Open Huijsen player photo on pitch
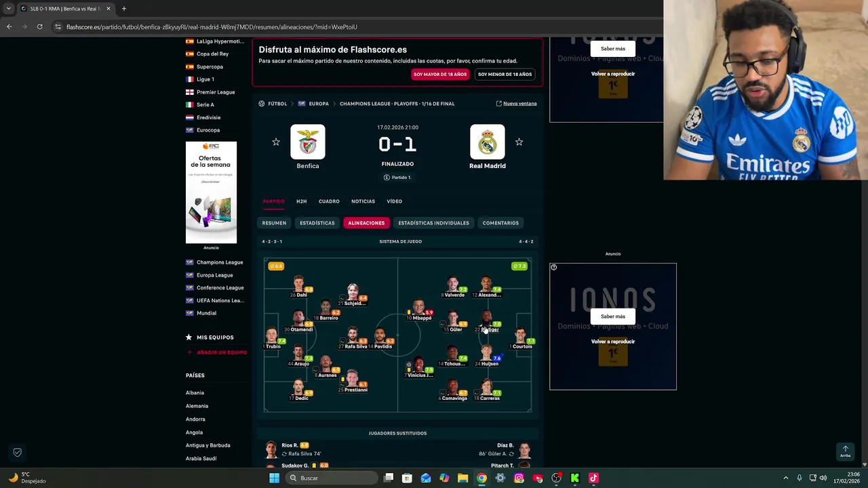 pyautogui.click(x=486, y=353)
